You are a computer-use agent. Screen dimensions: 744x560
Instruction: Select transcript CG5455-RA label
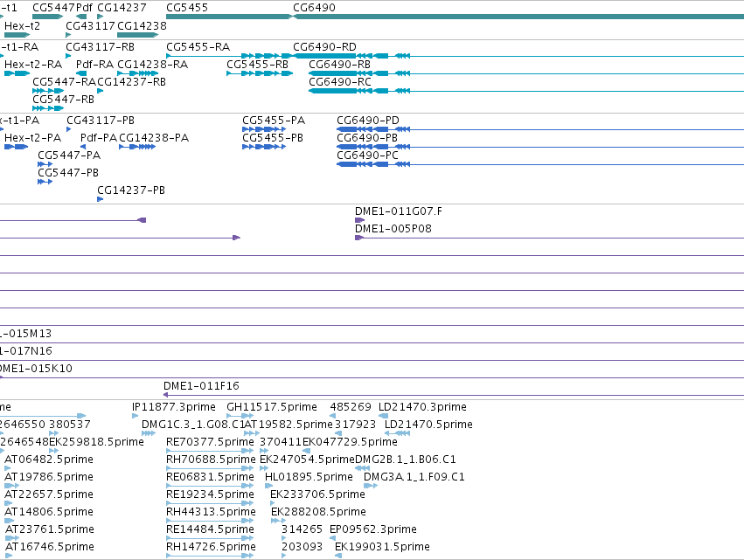point(198,47)
